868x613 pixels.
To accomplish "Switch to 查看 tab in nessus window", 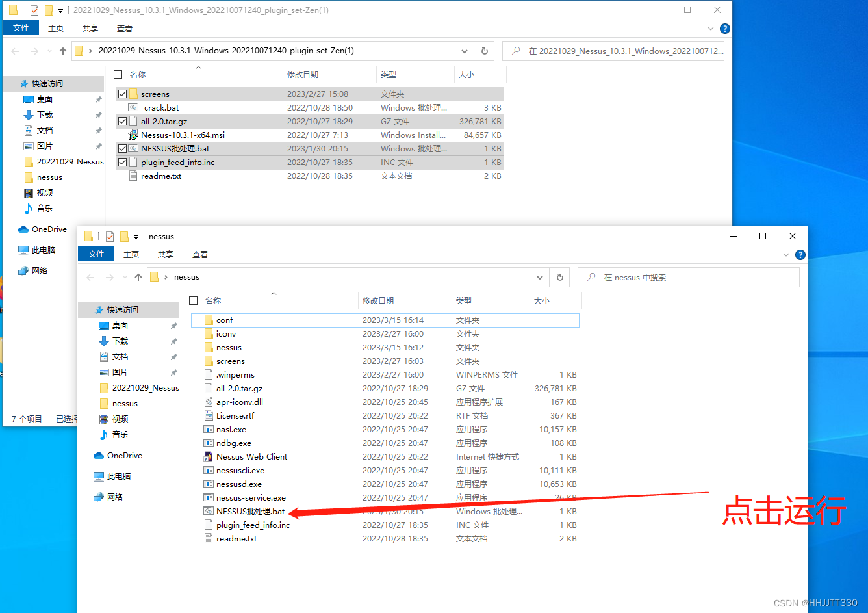I will pos(200,254).
